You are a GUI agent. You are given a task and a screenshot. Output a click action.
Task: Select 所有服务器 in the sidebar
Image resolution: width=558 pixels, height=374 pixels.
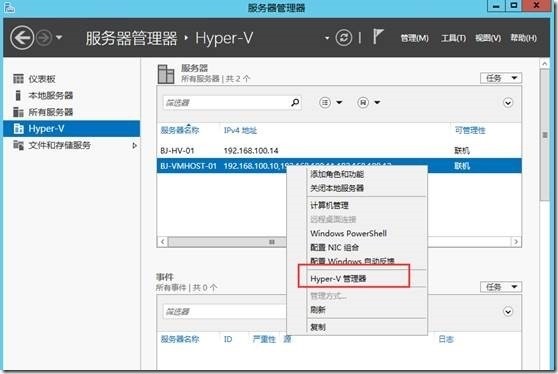click(71, 112)
